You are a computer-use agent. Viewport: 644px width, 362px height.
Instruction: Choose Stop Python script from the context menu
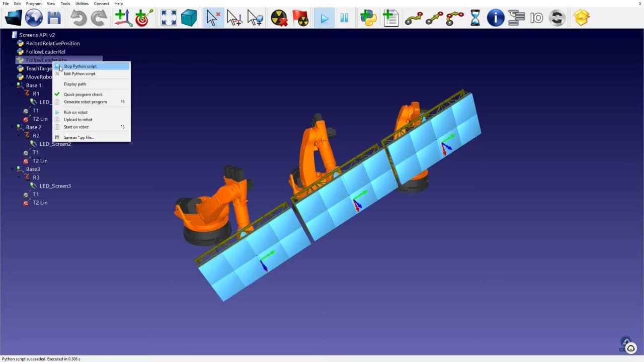[80, 66]
